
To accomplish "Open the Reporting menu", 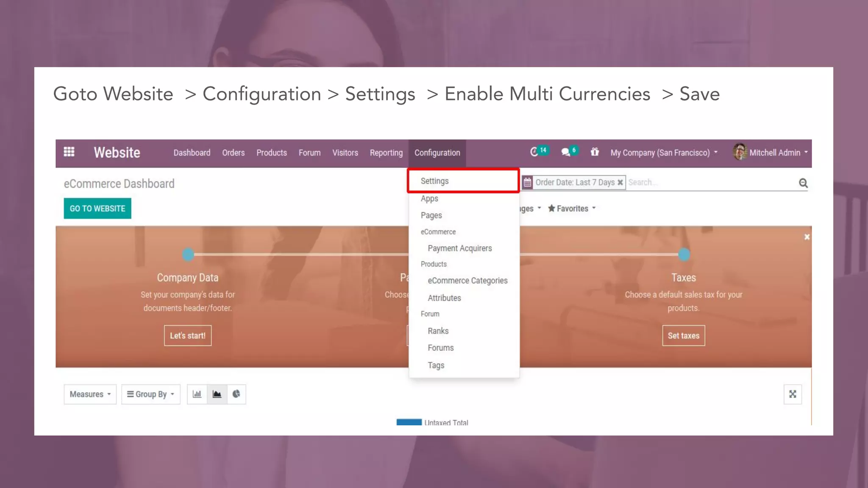I will (x=387, y=152).
